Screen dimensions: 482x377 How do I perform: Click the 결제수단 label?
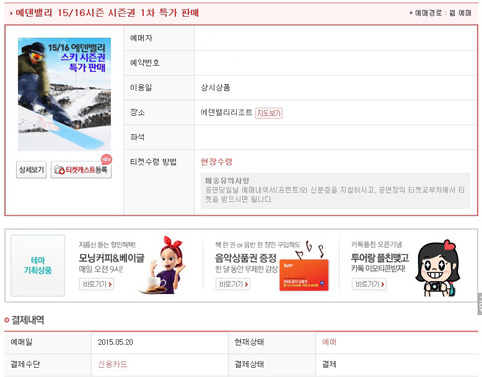25,364
